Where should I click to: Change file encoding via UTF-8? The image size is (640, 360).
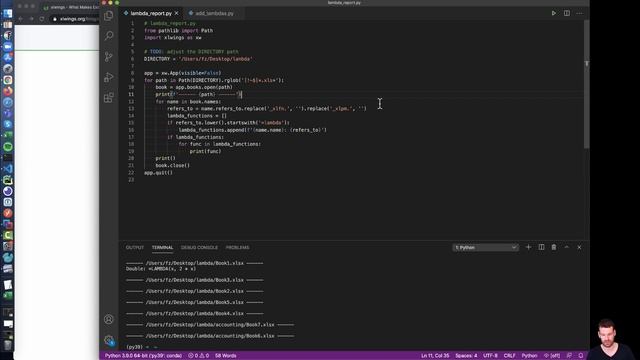(x=490, y=356)
